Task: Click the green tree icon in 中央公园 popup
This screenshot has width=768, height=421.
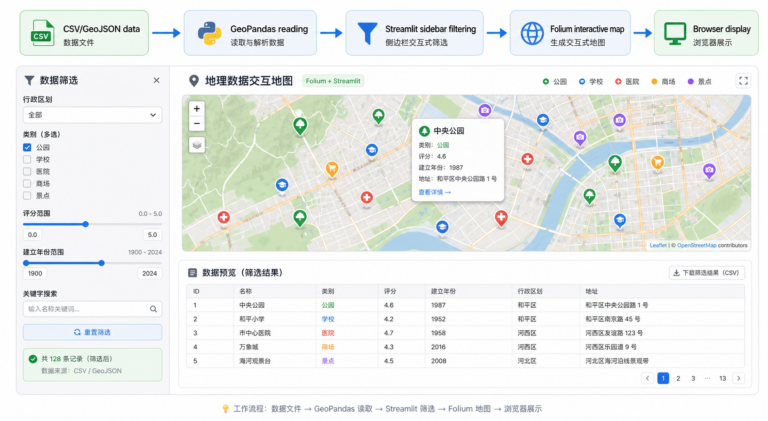Action: [x=424, y=131]
